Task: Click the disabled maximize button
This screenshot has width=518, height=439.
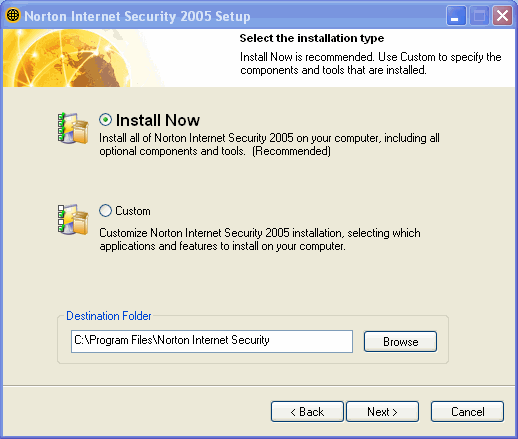Action: tap(479, 15)
